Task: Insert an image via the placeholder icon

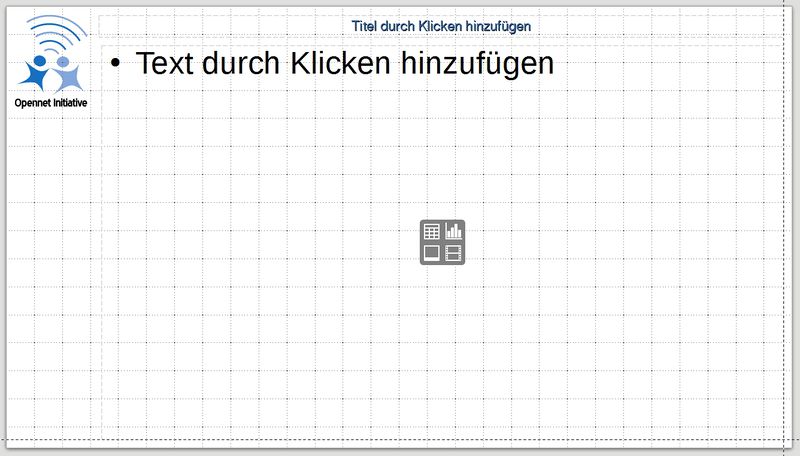Action: 432,253
